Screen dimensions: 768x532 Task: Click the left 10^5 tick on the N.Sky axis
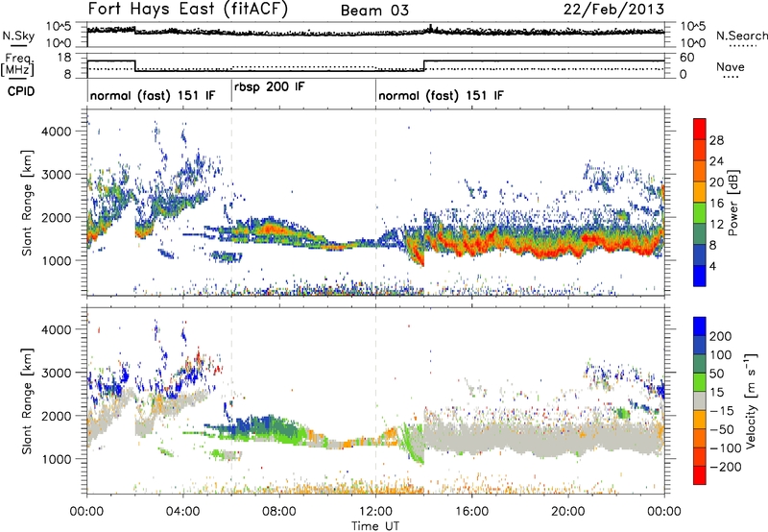click(x=59, y=27)
